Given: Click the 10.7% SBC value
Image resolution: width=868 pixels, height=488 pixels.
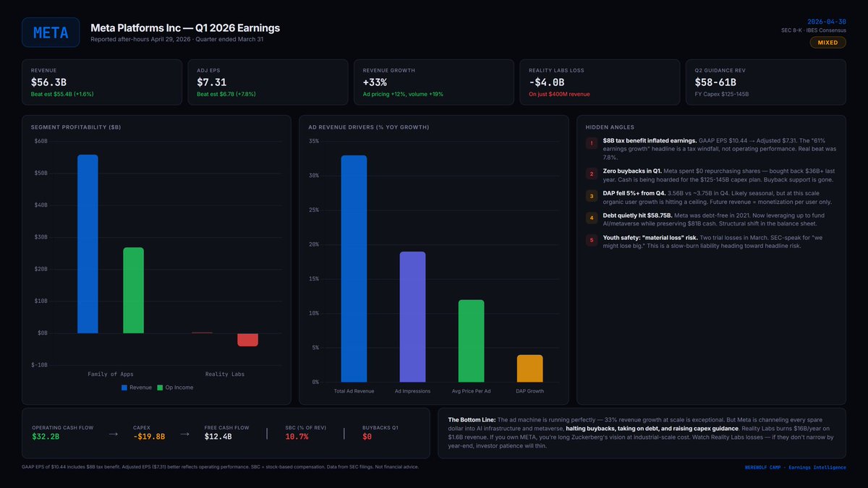Looking at the screenshot, I should [297, 437].
